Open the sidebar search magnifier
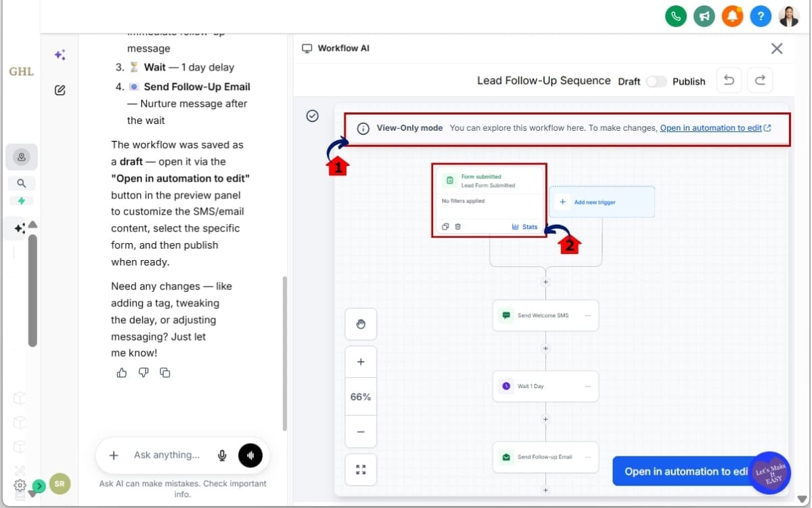 click(x=22, y=183)
